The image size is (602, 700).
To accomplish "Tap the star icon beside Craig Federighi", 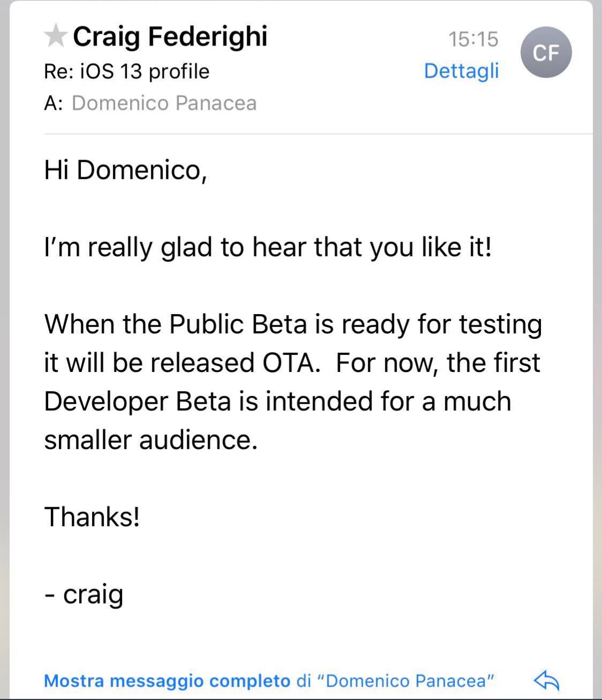I will (x=55, y=36).
